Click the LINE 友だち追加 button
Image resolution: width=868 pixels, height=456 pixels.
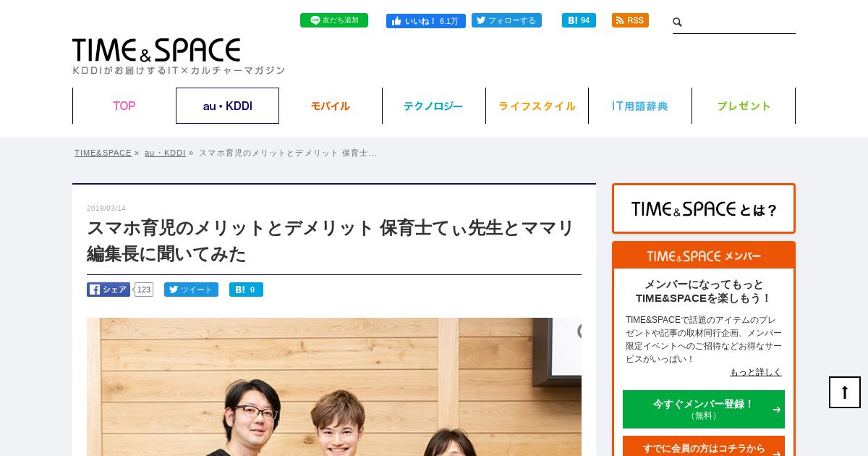pyautogui.click(x=334, y=20)
